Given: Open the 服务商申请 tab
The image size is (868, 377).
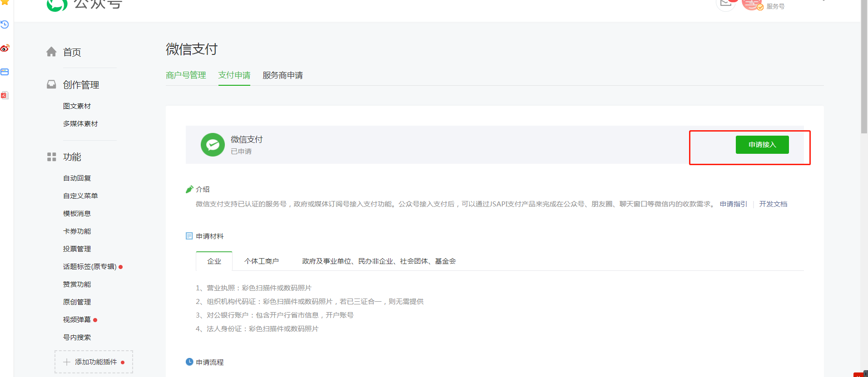Looking at the screenshot, I should pyautogui.click(x=283, y=75).
